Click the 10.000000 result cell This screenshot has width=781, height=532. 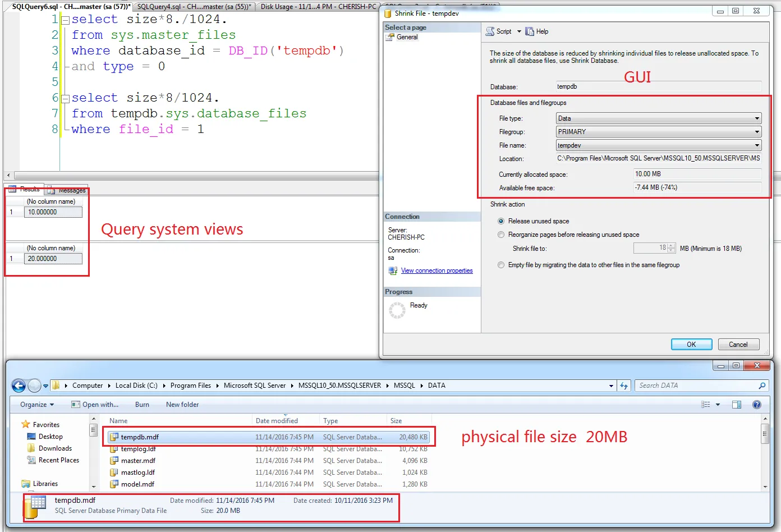point(53,212)
